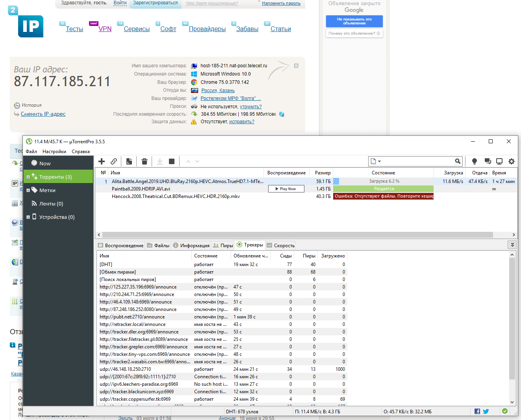Click the Войти link on 2ip website

click(120, 3)
